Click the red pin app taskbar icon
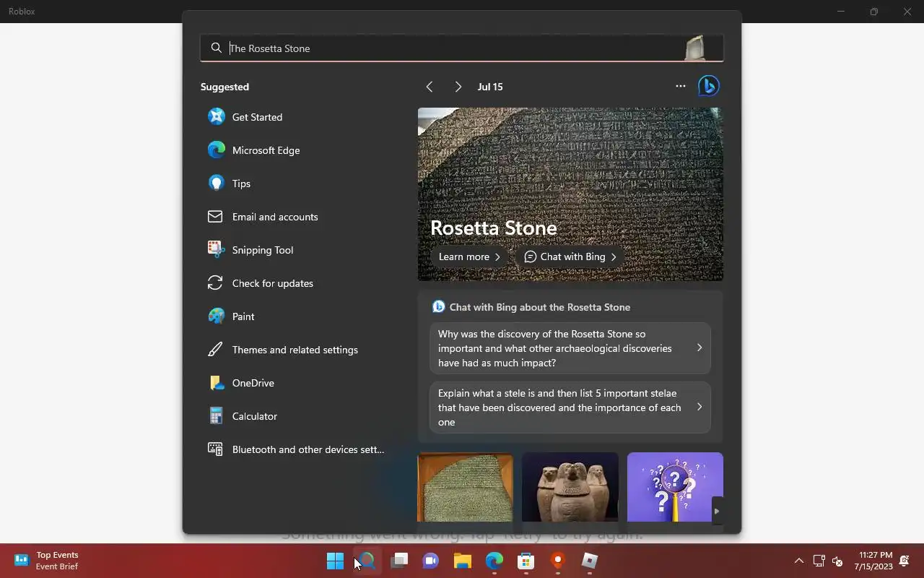Screen dimensions: 924x578 coord(558,561)
